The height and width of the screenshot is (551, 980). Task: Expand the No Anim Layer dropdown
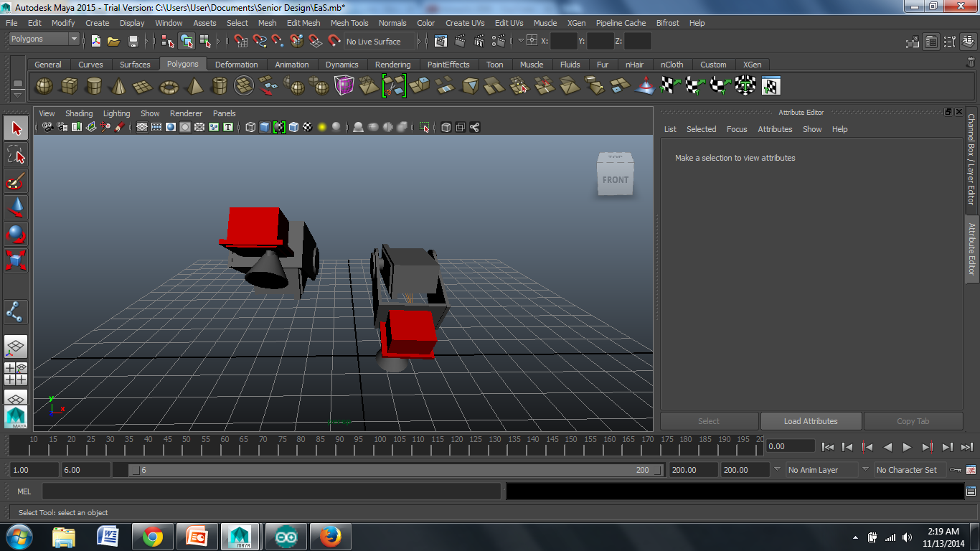[x=821, y=470]
